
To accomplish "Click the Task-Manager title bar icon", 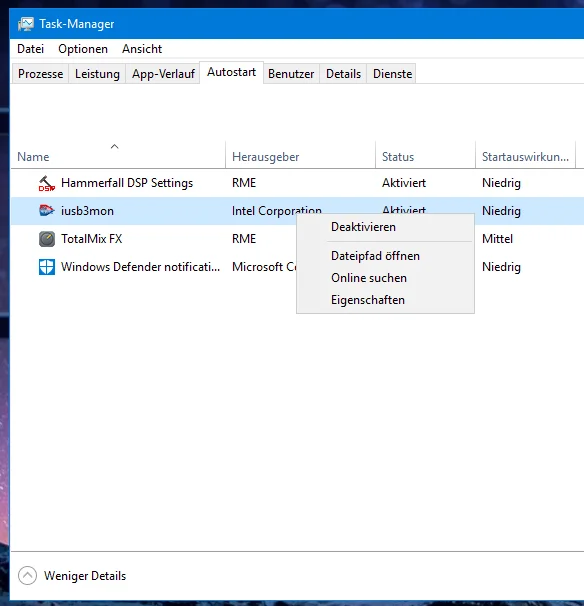I will (x=26, y=24).
